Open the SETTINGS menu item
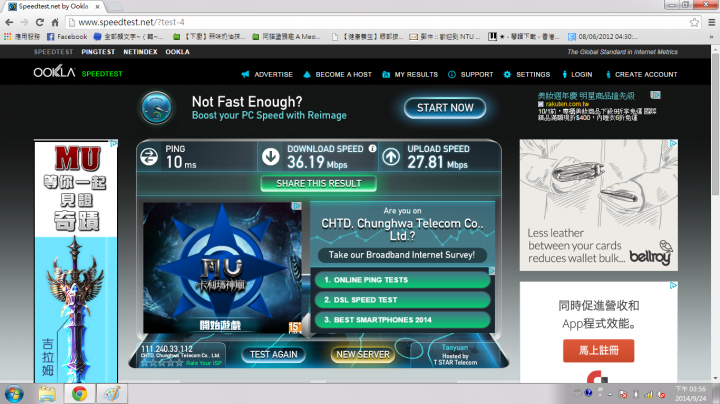The width and height of the screenshot is (720, 404). 527,74
